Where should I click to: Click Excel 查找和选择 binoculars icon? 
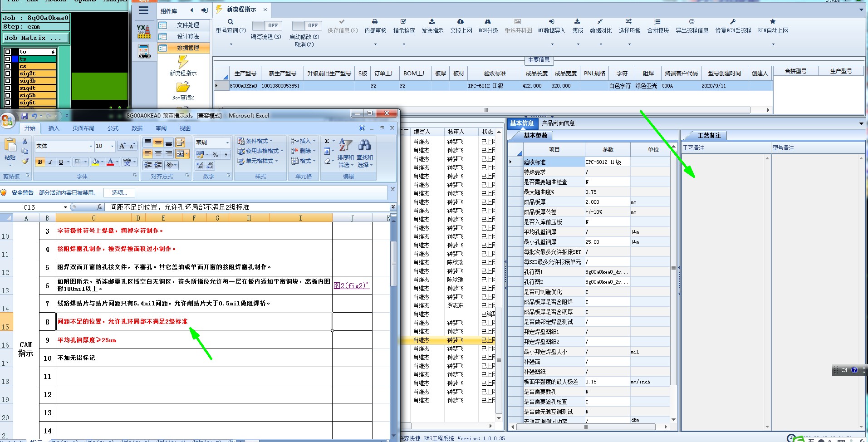tap(364, 145)
